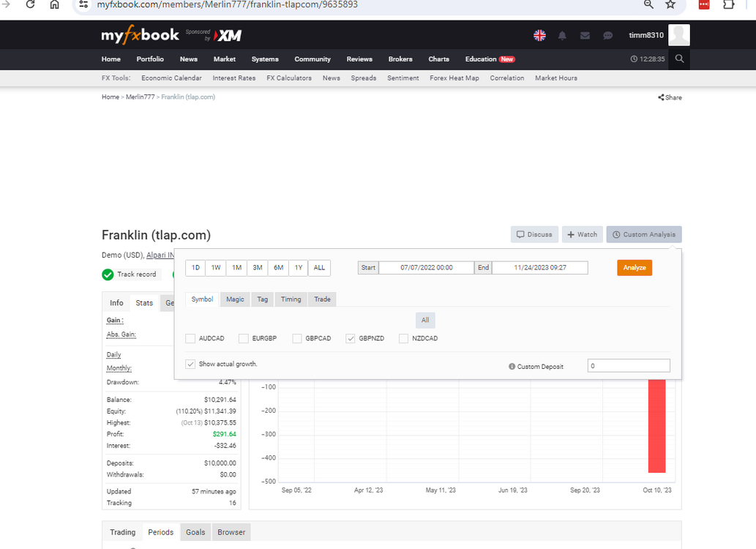Open the Info tab
The image size is (756, 549).
116,303
